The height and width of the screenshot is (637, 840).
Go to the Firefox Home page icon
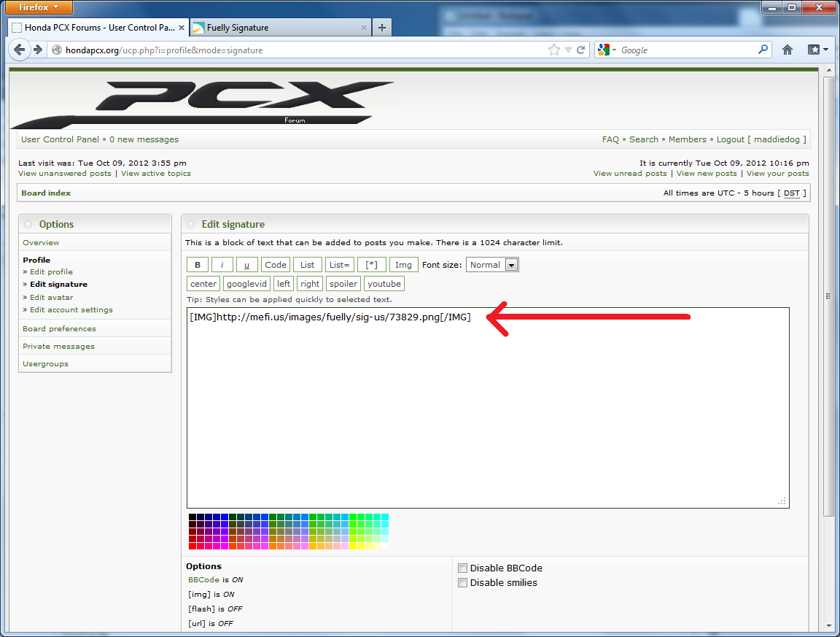pos(787,50)
